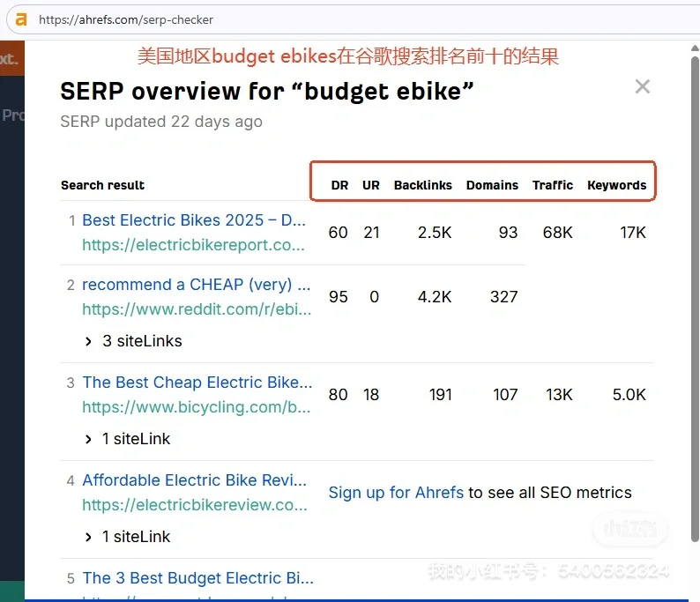The height and width of the screenshot is (602, 700).
Task: Open Best Electric Bikes 2025 result title
Action: (194, 220)
